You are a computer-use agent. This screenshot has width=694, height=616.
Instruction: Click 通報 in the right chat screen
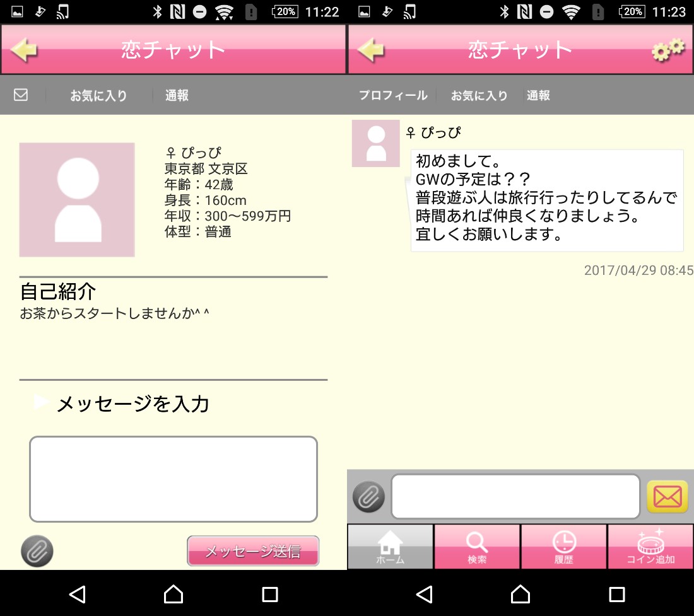tap(538, 95)
